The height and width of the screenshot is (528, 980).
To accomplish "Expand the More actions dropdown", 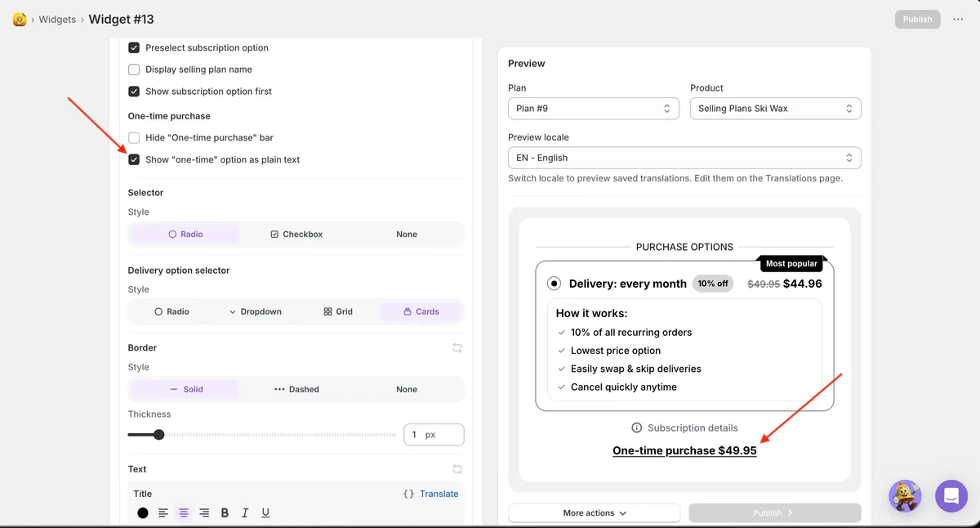I will pyautogui.click(x=595, y=513).
